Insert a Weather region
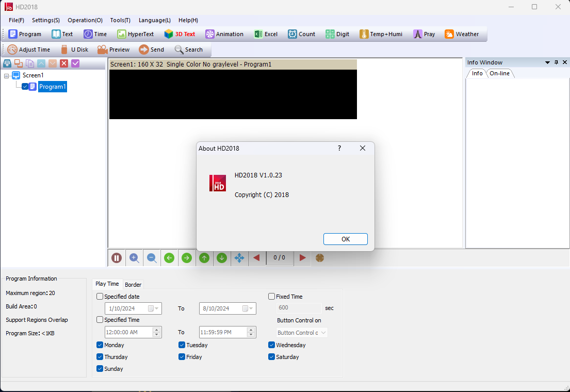The height and width of the screenshot is (392, 570). tap(462, 34)
